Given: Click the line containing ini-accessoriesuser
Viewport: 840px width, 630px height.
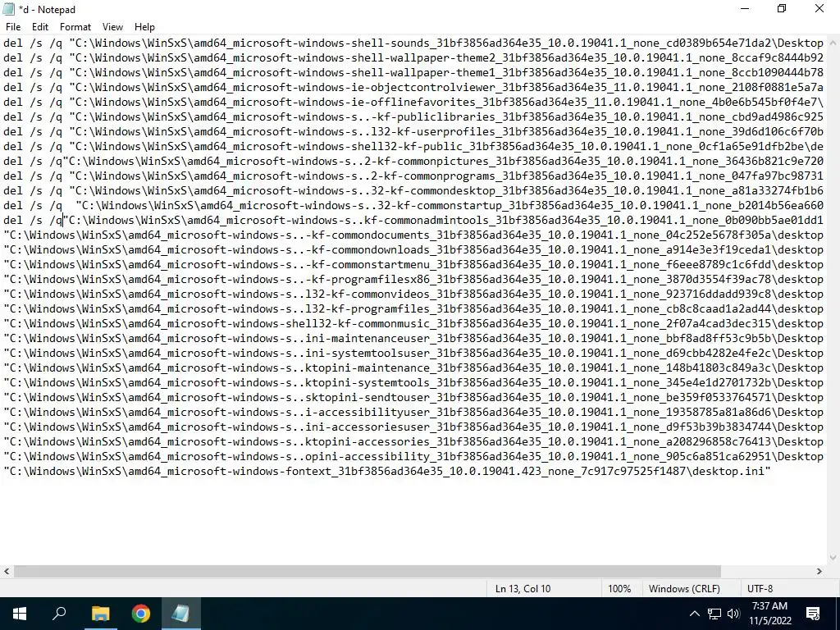Looking at the screenshot, I should pos(413,427).
